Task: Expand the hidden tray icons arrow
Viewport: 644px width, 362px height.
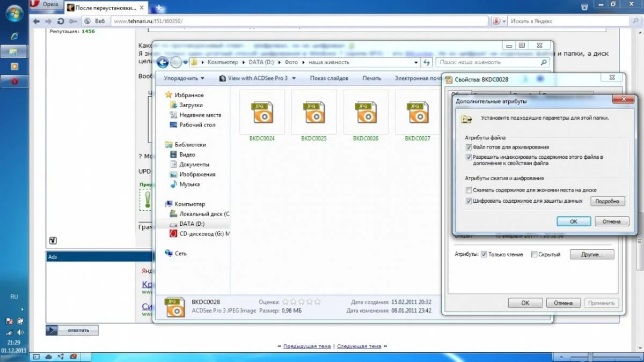Action: click(x=22, y=309)
